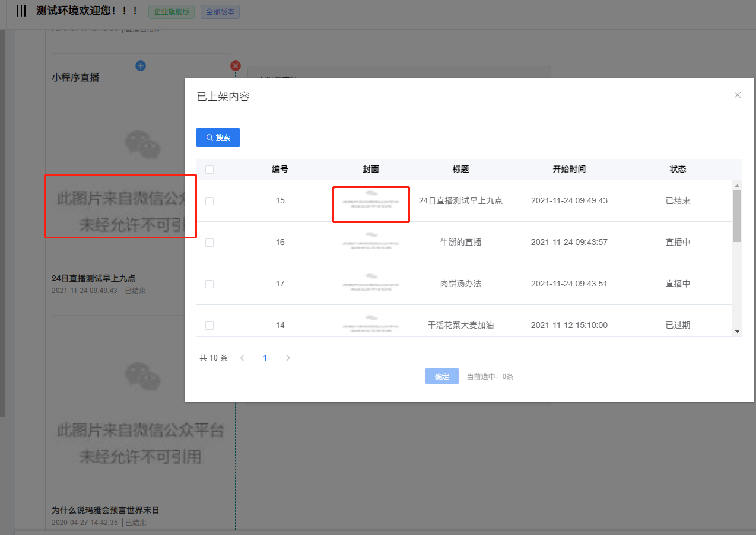
Task: Click the blue 搜索 search button
Action: [218, 137]
